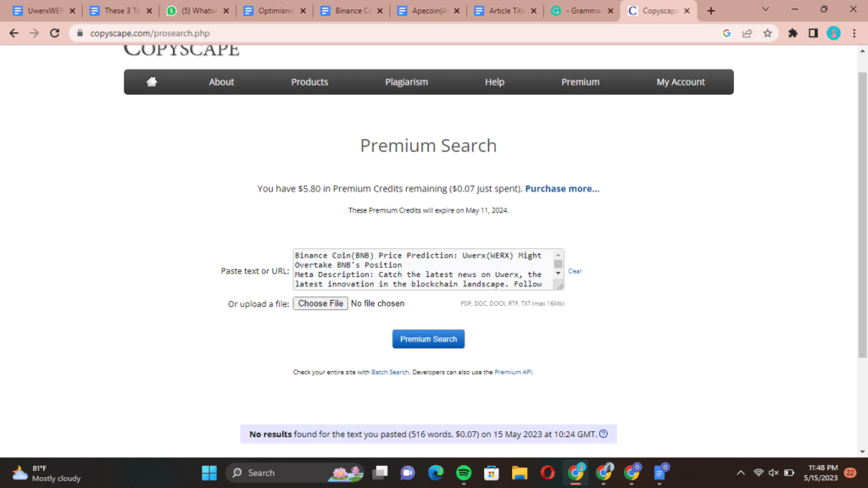Click the taskbar Search box
Image resolution: width=868 pixels, height=488 pixels.
tap(294, 473)
